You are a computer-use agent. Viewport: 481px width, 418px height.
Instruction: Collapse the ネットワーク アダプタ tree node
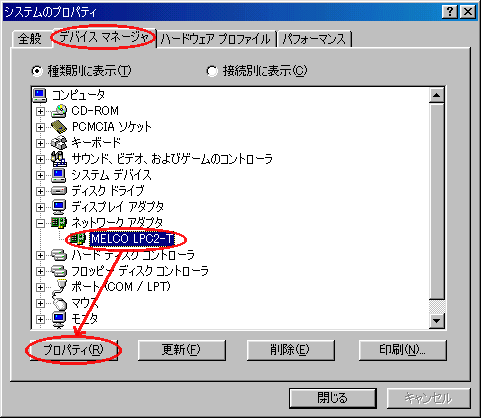click(x=40, y=223)
